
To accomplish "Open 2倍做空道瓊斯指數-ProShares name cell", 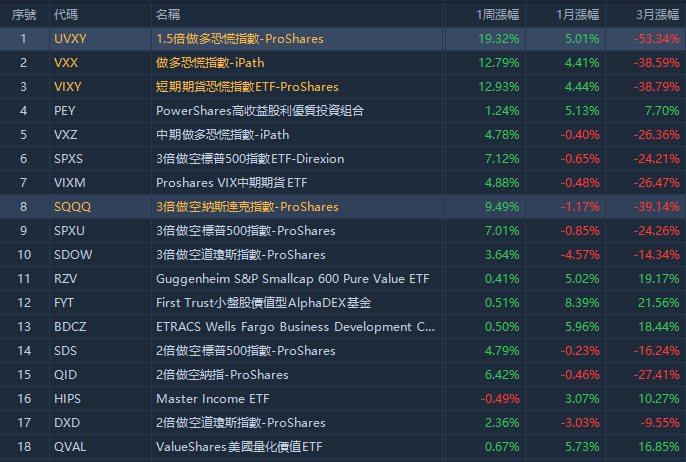I will click(x=241, y=424).
